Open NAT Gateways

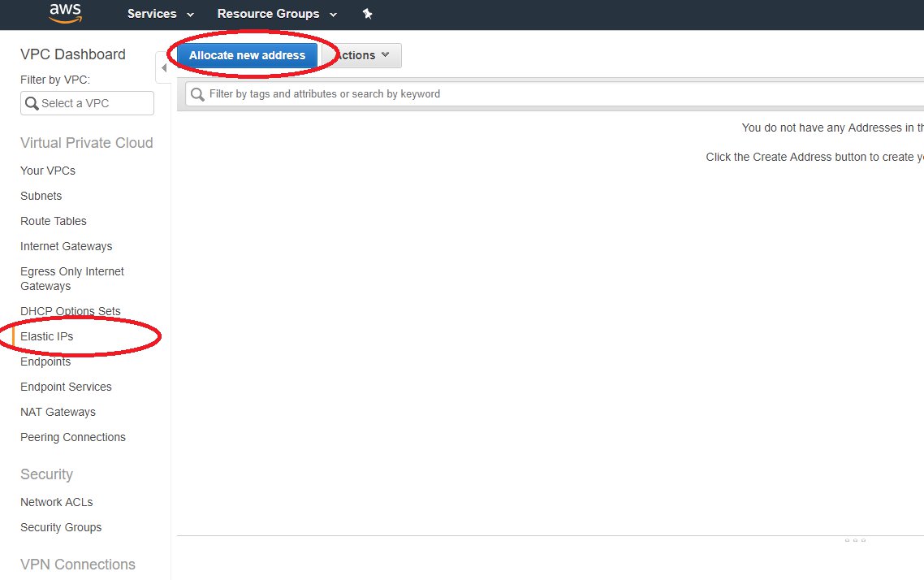(x=58, y=412)
